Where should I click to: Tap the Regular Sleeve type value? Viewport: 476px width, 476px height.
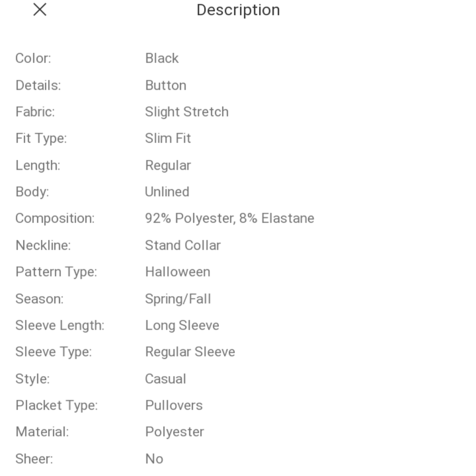point(190,352)
